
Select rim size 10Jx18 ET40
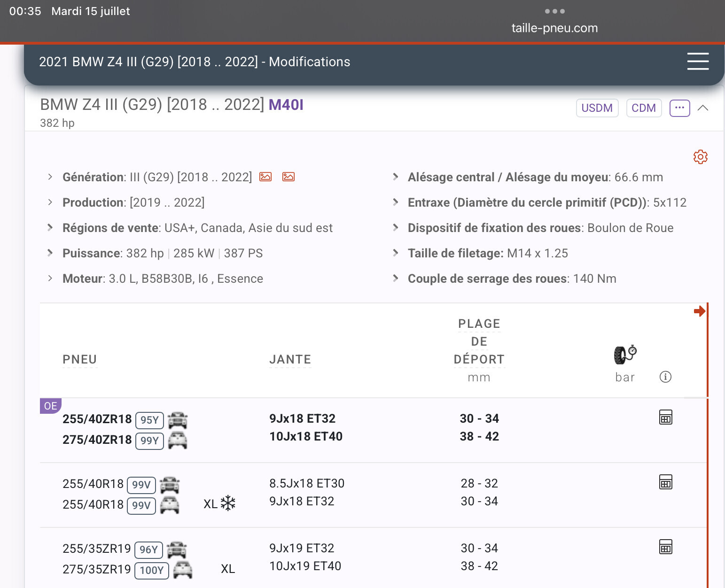[x=306, y=436]
